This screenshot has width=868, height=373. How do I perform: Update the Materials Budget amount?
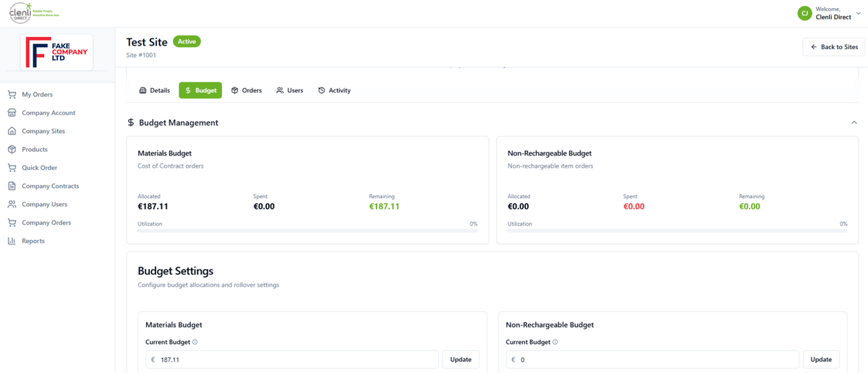point(461,359)
